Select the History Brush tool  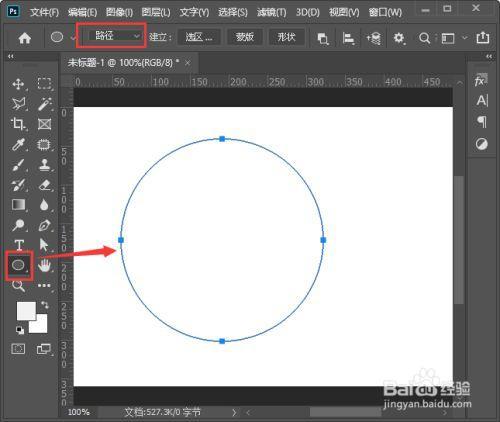(x=18, y=185)
